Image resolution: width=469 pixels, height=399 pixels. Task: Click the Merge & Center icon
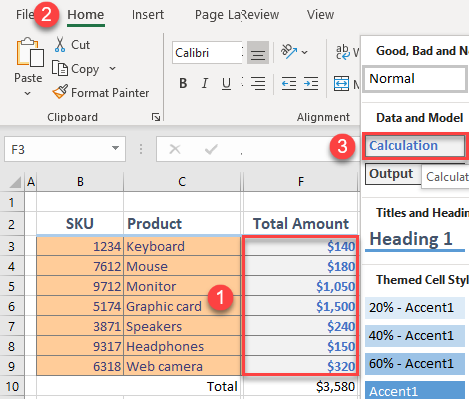341,83
